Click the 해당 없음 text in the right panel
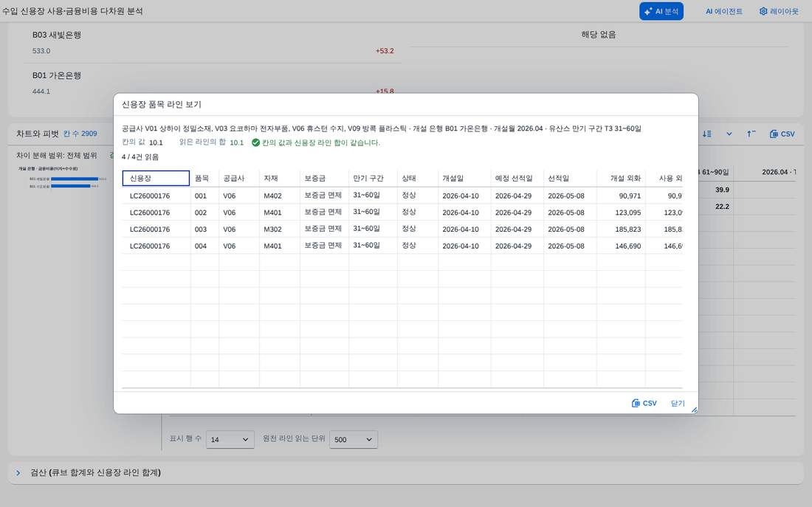Screen dimensions: 812x507 pyautogui.click(x=599, y=35)
